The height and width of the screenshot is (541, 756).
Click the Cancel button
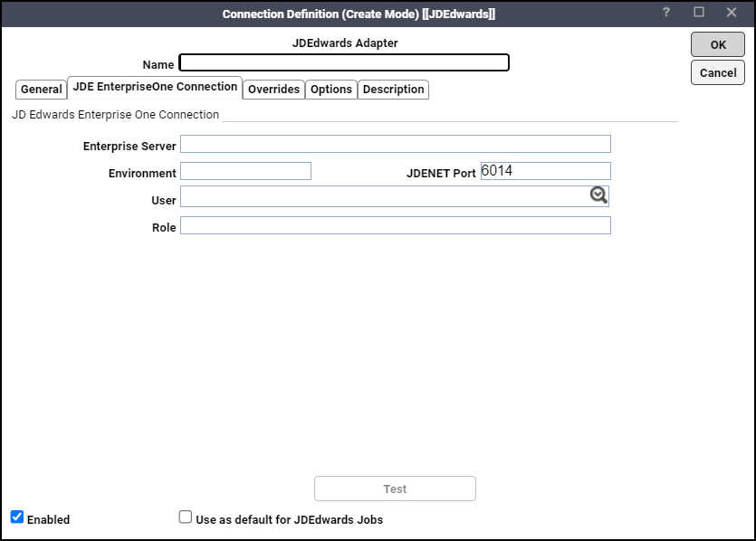coord(718,72)
